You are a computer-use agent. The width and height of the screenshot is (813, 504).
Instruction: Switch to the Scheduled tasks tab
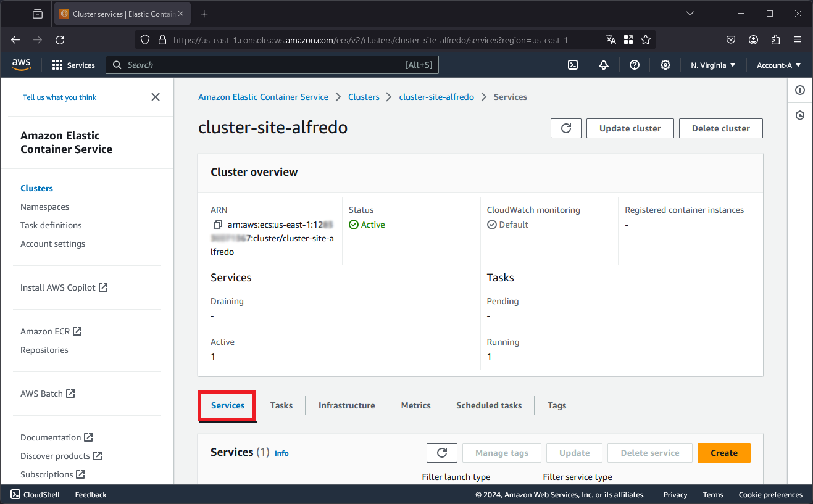click(489, 405)
